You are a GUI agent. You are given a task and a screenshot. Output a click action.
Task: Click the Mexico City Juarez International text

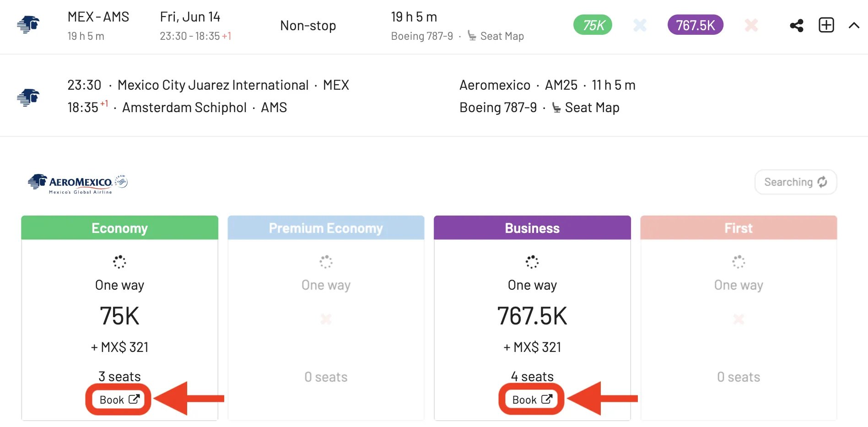coord(213,85)
